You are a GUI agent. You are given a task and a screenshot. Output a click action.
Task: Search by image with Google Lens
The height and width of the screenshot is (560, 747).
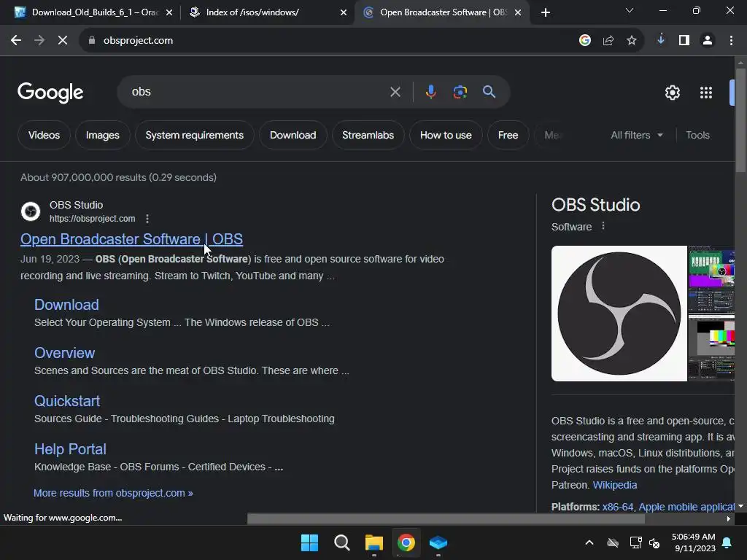pyautogui.click(x=460, y=92)
